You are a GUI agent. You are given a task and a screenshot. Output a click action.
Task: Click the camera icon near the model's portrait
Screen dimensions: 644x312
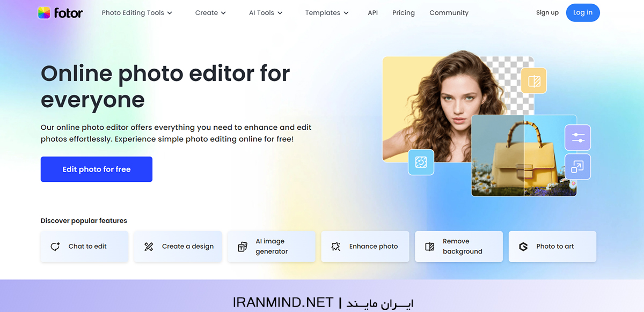point(421,162)
